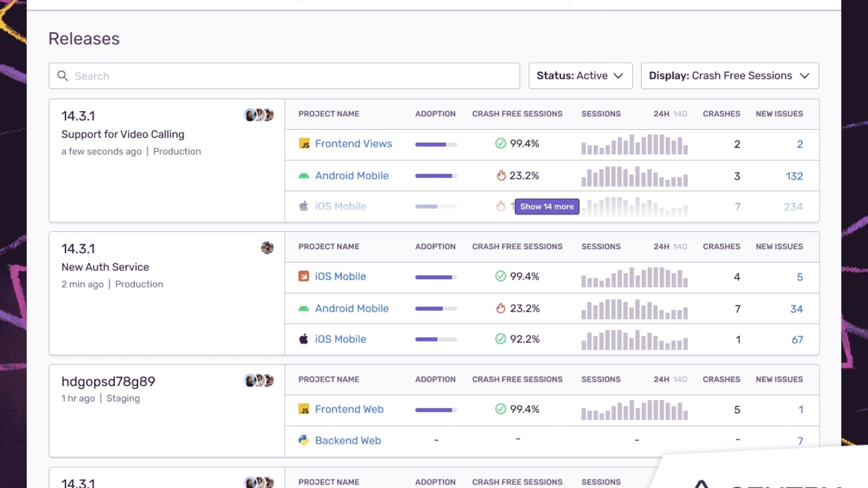Click the green check icon beside 99.4%
The width and height of the screenshot is (868, 488).
pyautogui.click(x=500, y=144)
